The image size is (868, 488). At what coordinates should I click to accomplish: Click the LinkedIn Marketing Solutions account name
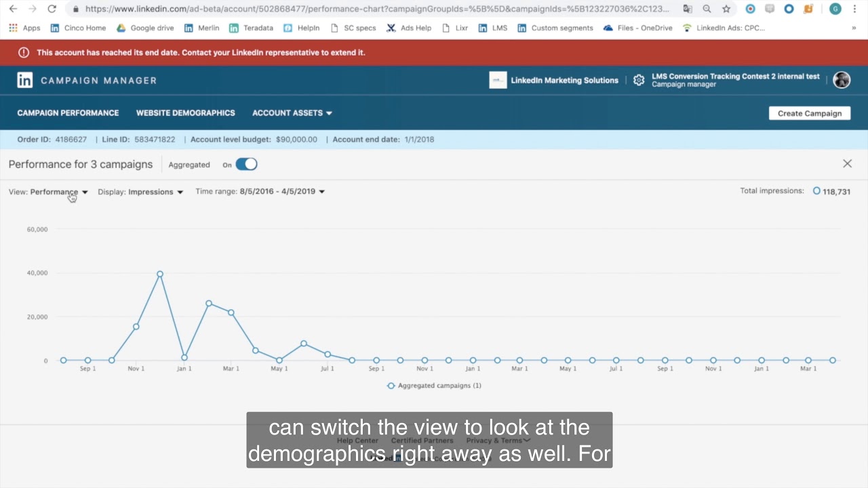pos(564,80)
